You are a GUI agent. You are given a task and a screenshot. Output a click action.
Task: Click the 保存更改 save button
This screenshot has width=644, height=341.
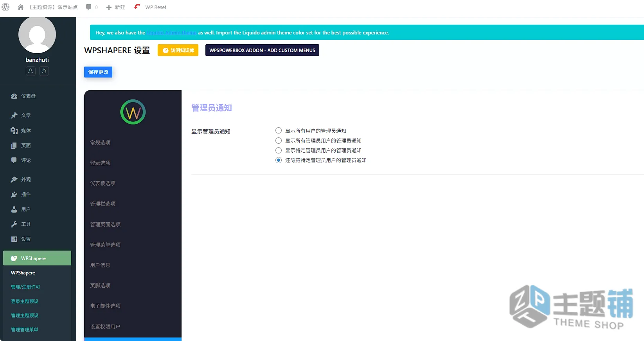pyautogui.click(x=98, y=72)
